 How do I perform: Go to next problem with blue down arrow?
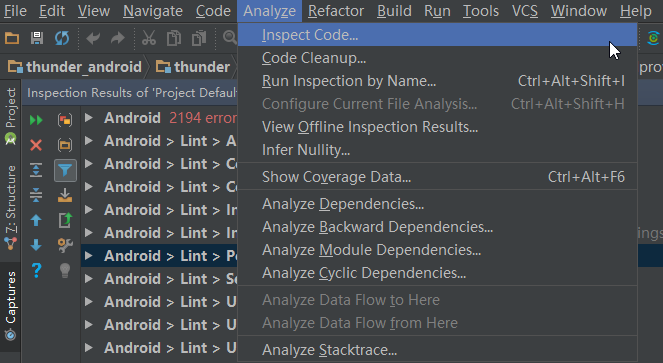click(36, 245)
